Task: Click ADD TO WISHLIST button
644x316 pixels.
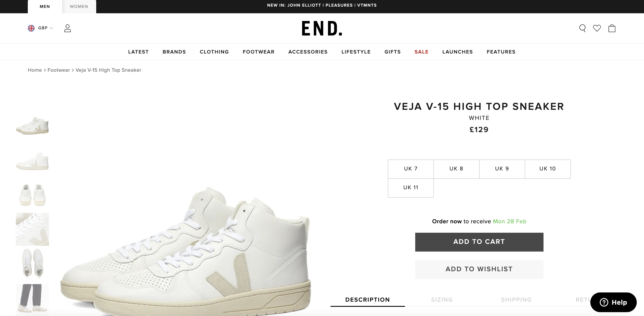Action: (479, 269)
